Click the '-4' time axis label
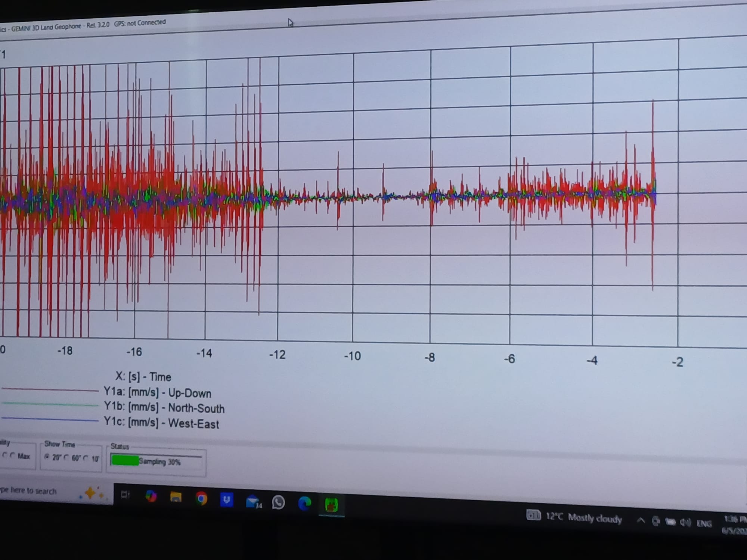The height and width of the screenshot is (560, 747). pos(592,361)
